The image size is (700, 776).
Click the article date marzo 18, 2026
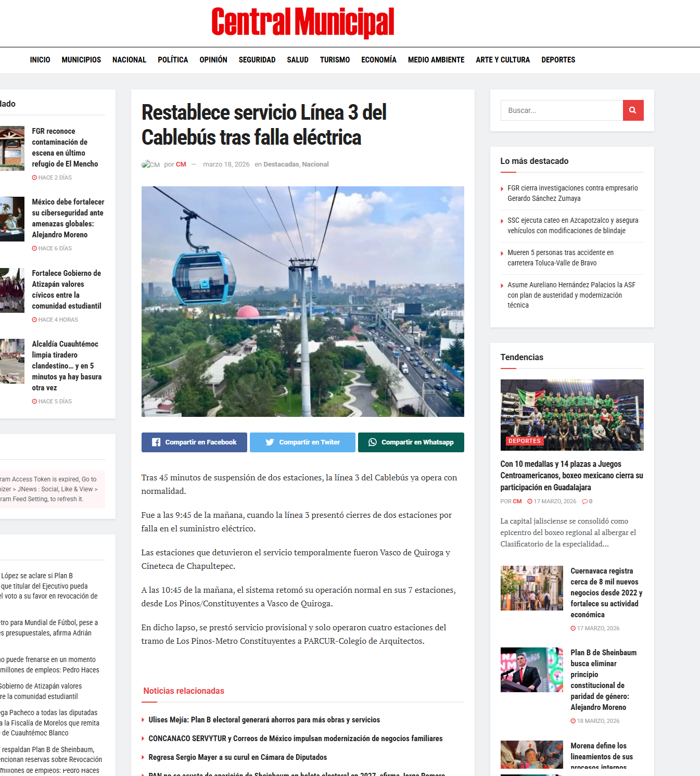(x=226, y=164)
